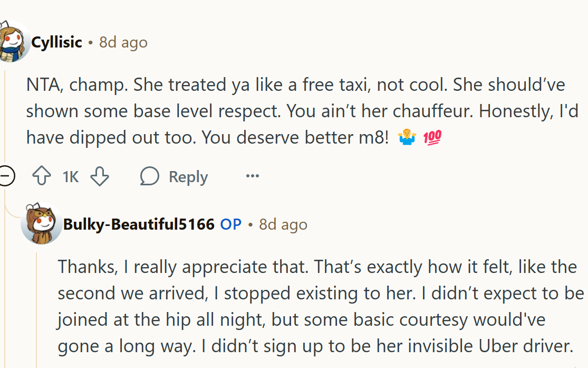
Task: Click the speech bubble reply icon
Action: [149, 176]
